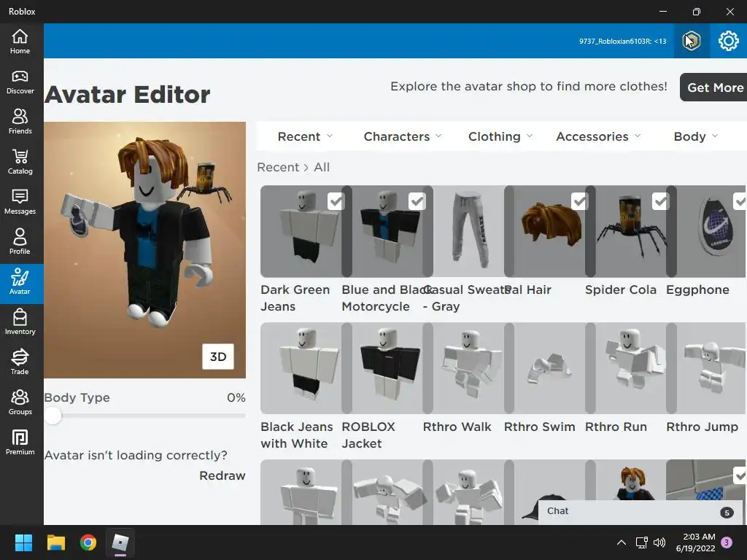Open the Friends sidebar icon

tap(20, 122)
